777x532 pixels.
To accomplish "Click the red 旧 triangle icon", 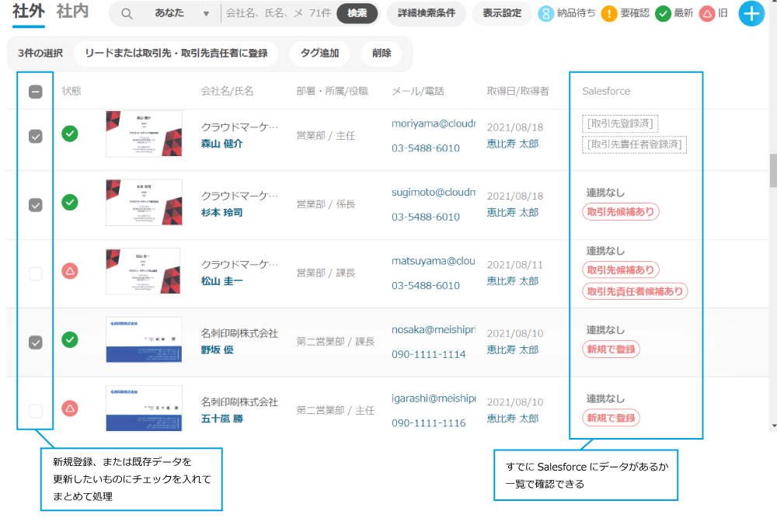I will tap(707, 14).
